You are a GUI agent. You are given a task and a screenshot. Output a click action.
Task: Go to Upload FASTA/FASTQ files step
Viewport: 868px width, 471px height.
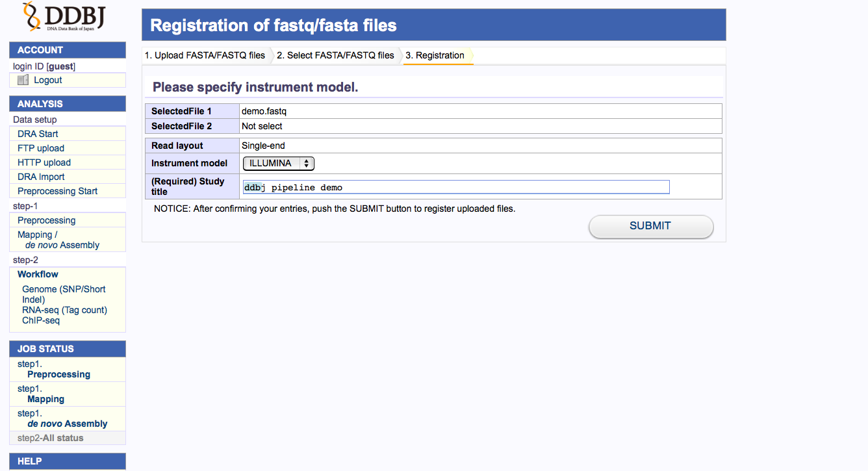(x=205, y=56)
